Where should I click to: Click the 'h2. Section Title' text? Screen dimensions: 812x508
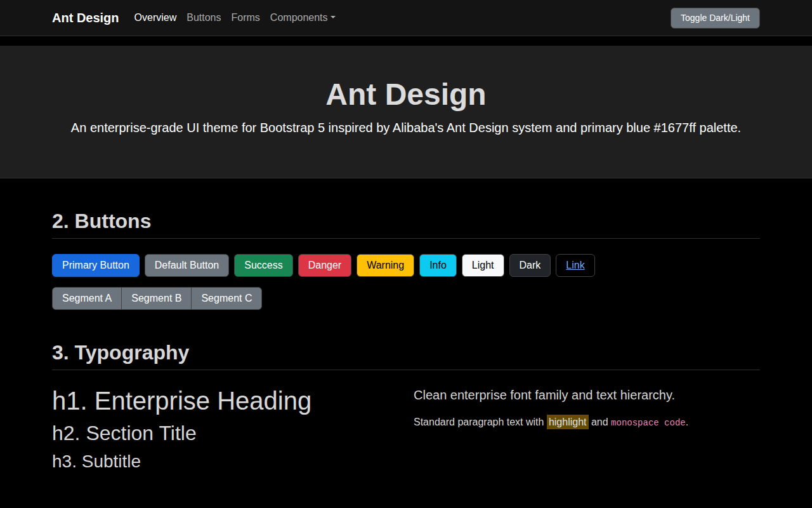tap(124, 433)
